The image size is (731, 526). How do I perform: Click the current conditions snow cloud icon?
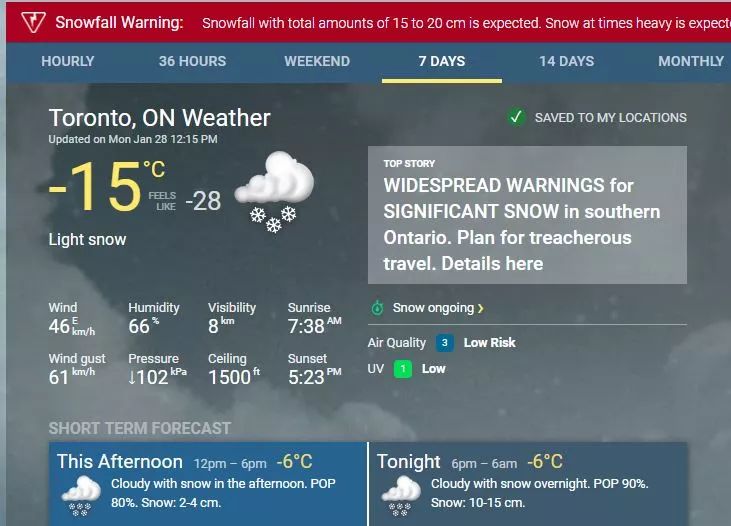tap(274, 191)
